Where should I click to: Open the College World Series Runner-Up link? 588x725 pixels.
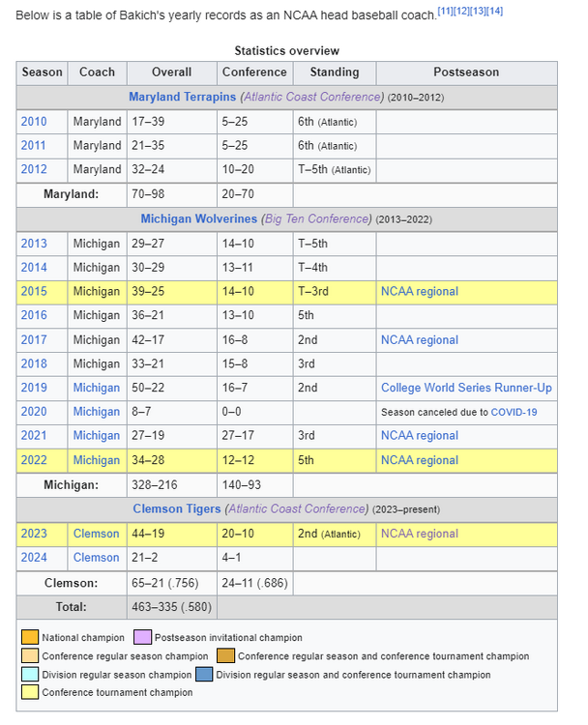466,388
